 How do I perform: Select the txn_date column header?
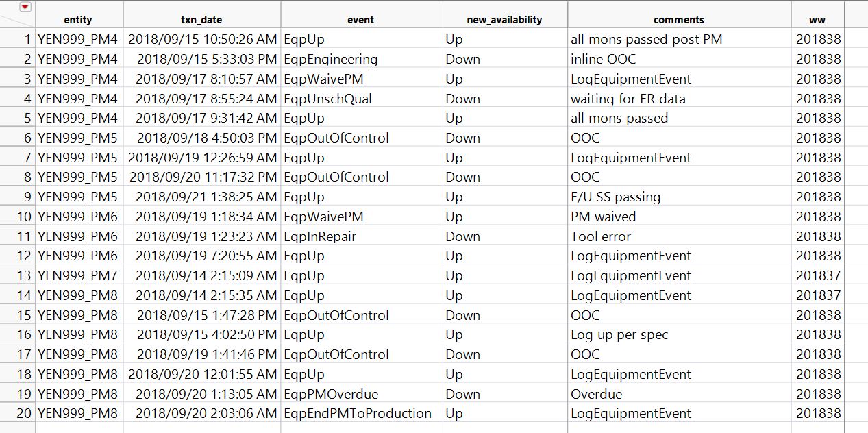click(201, 20)
